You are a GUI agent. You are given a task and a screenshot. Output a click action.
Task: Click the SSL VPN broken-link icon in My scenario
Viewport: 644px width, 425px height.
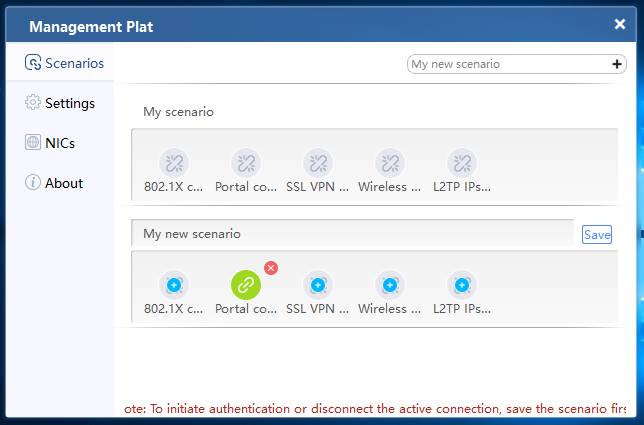coord(318,163)
